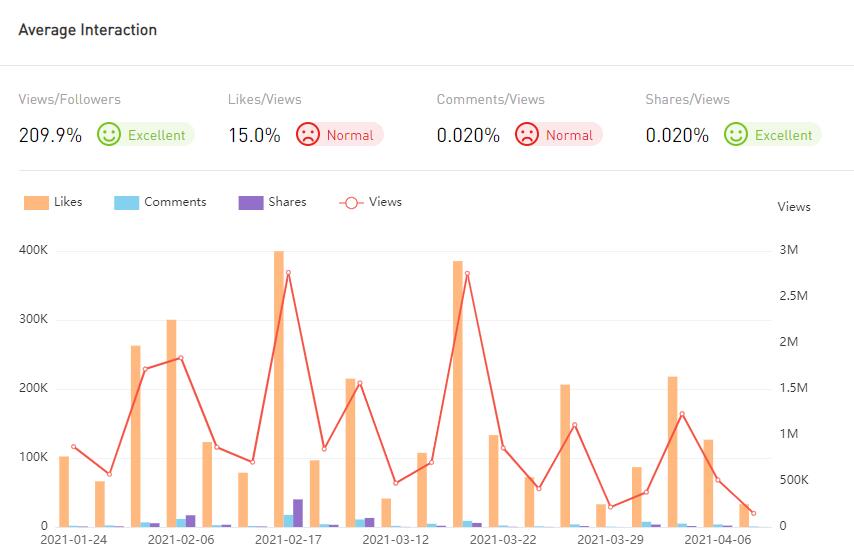
Task: Click the 2021-04-06 date label on x-axis
Action: (717, 540)
